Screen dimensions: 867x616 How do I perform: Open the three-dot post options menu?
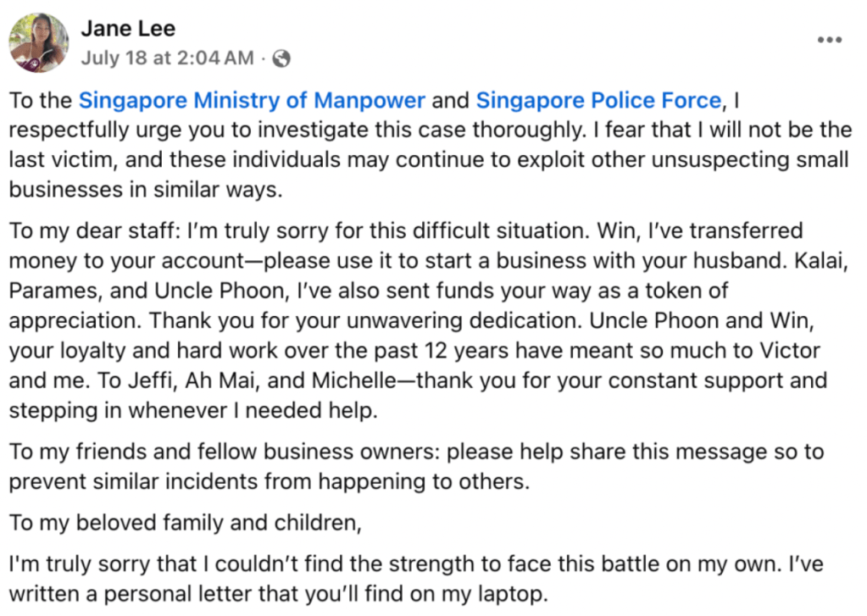tap(829, 41)
